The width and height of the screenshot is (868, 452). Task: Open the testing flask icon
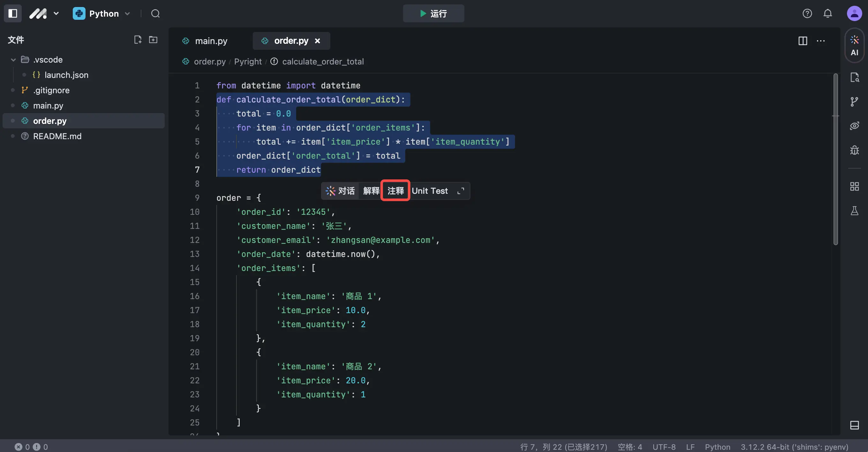(x=854, y=211)
